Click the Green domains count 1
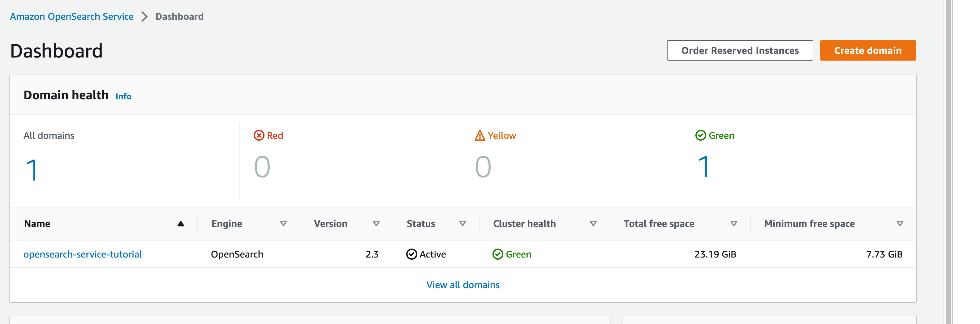Image resolution: width=980 pixels, height=324 pixels. coord(704,167)
